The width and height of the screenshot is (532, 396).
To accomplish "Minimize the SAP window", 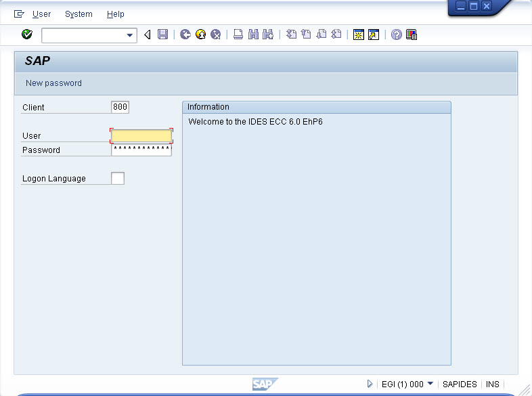I will [x=461, y=6].
